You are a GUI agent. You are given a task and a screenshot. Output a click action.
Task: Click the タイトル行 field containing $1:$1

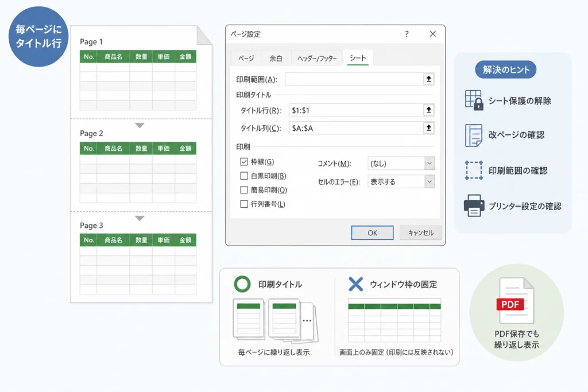pos(356,110)
